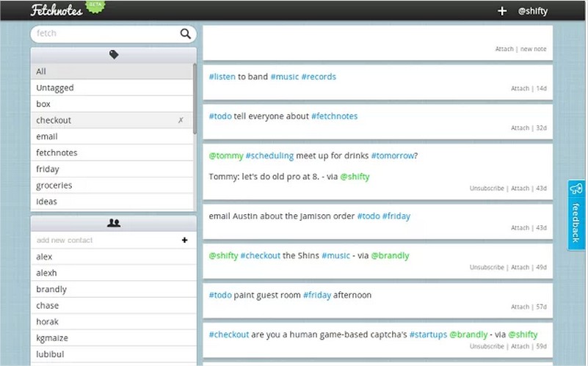The height and width of the screenshot is (366, 588).
Task: Click Attach on the Shins note
Action: pos(520,268)
